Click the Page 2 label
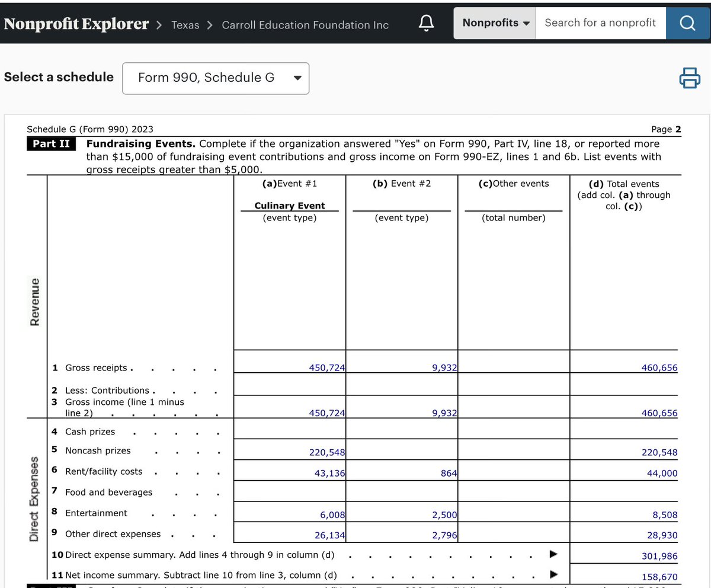The height and width of the screenshot is (588, 711). (666, 129)
